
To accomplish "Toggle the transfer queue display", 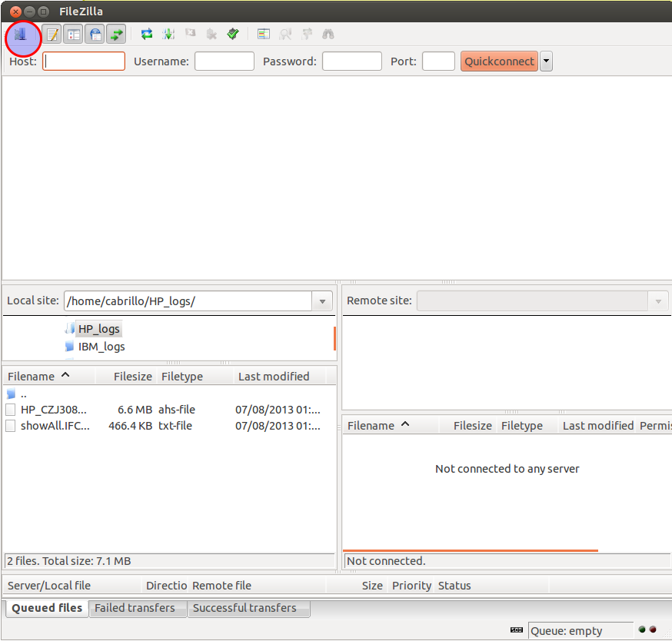I will click(116, 35).
